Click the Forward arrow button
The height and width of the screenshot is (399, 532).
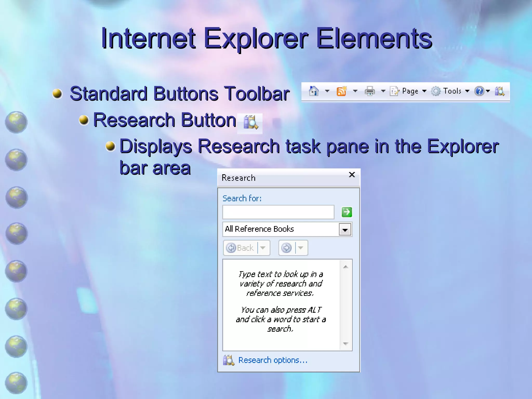[287, 248]
